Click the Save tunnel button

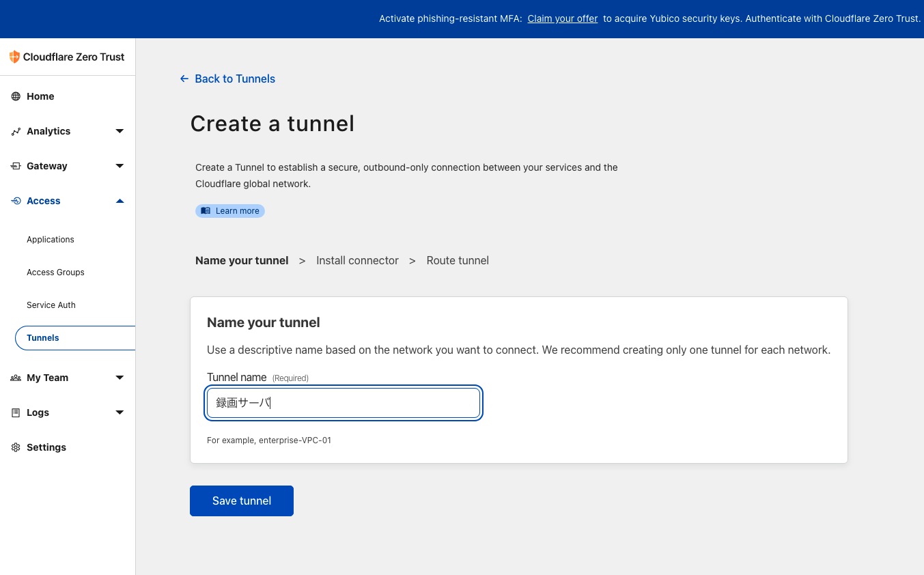[241, 501]
